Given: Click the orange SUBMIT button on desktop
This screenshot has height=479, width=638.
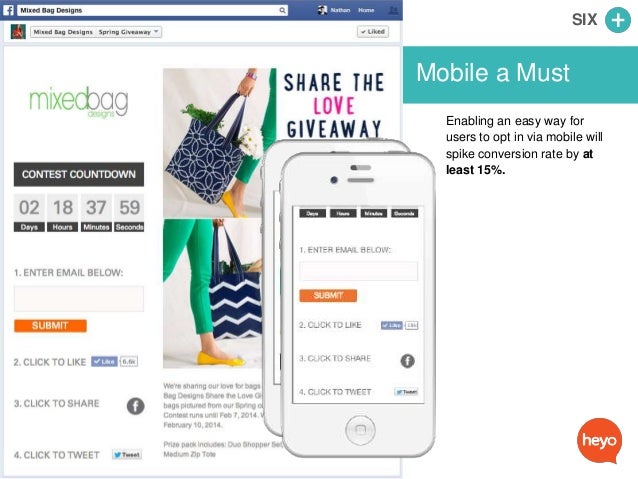Looking at the screenshot, I should pos(50,326).
